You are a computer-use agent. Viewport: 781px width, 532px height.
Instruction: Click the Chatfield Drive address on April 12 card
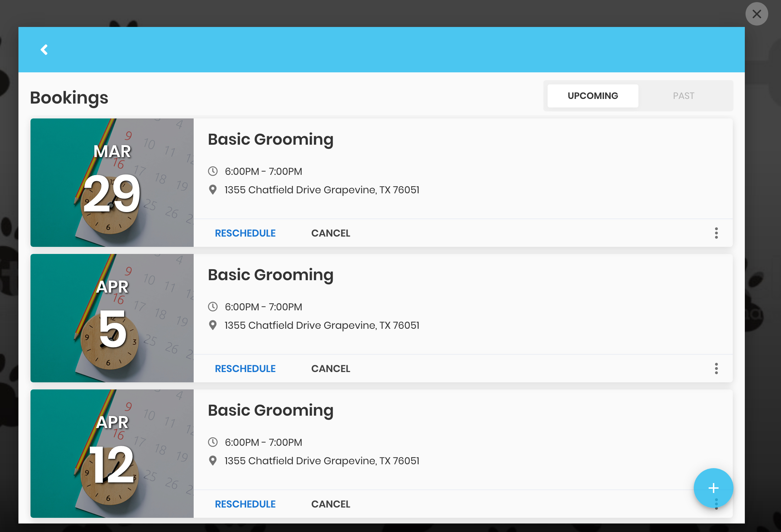(x=322, y=461)
